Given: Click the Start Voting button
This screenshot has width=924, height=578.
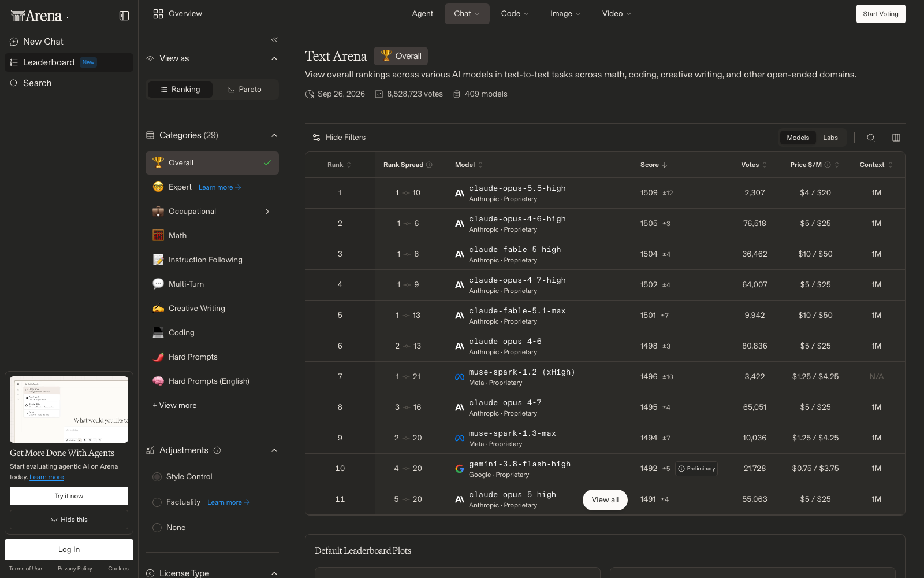Looking at the screenshot, I should click(x=881, y=14).
